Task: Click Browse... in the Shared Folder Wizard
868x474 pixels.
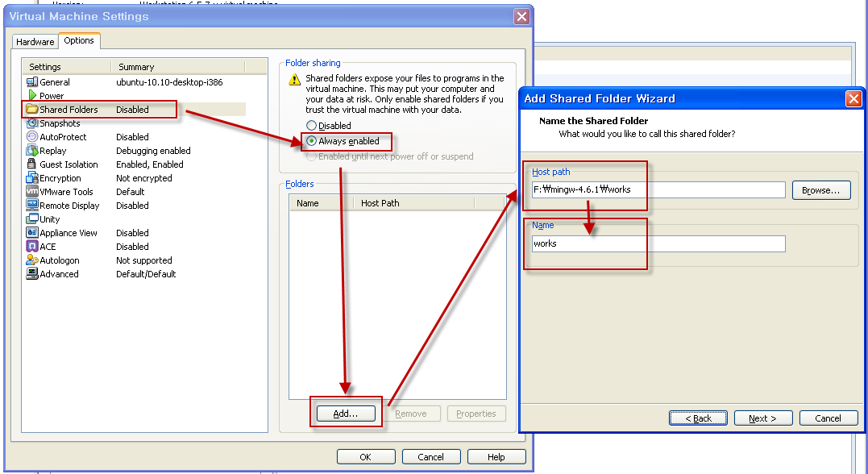Action: tap(821, 190)
